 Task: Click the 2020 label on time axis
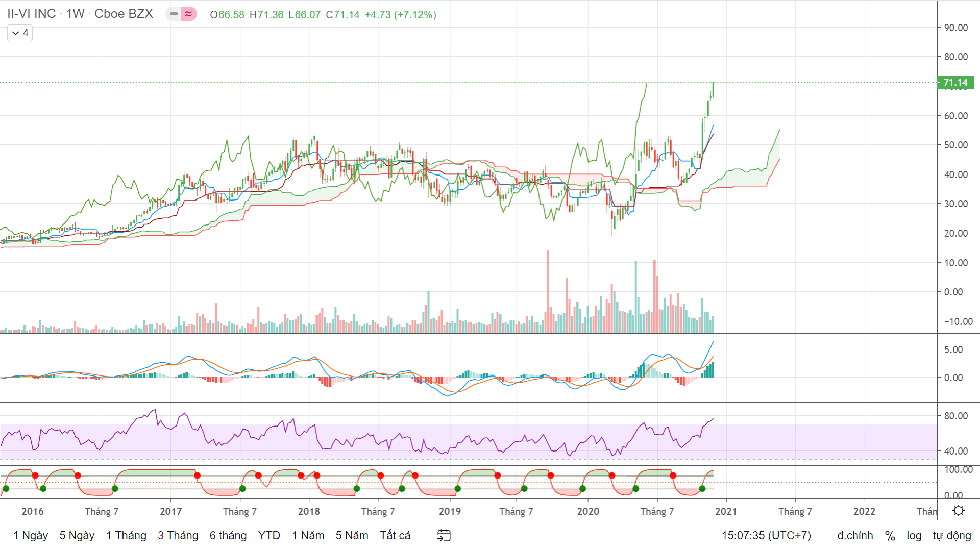point(588,511)
